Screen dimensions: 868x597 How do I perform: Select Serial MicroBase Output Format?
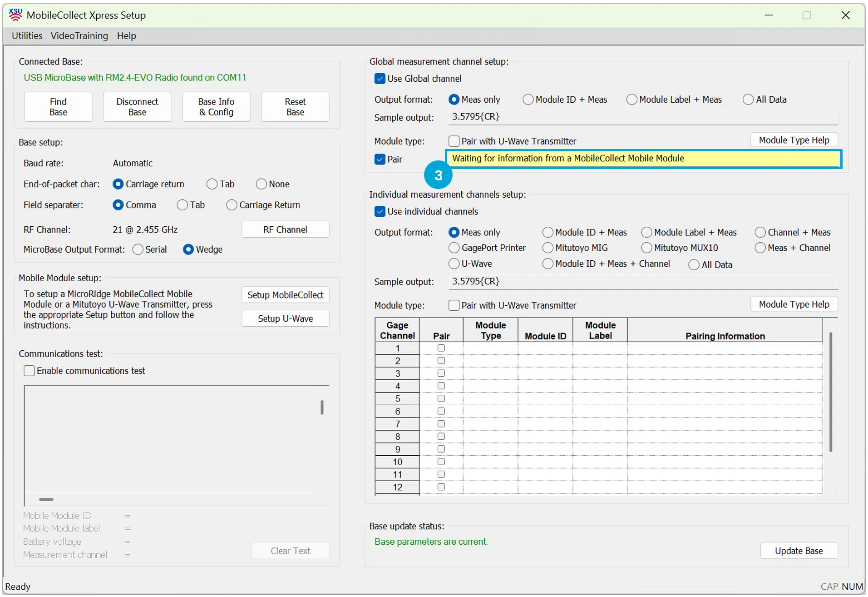tap(138, 250)
